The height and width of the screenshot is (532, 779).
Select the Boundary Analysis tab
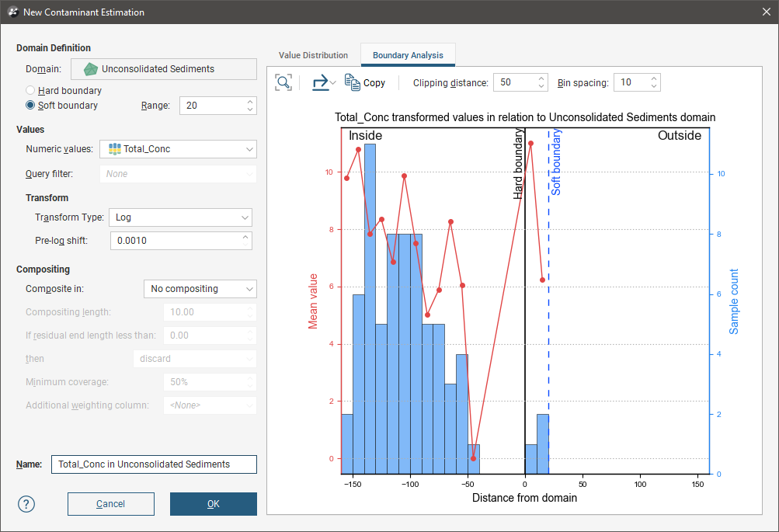(408, 55)
